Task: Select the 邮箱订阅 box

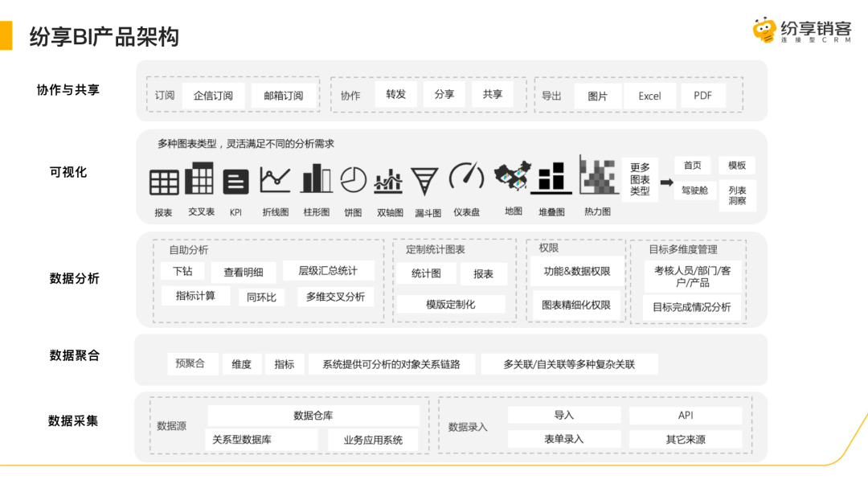Action: point(284,96)
